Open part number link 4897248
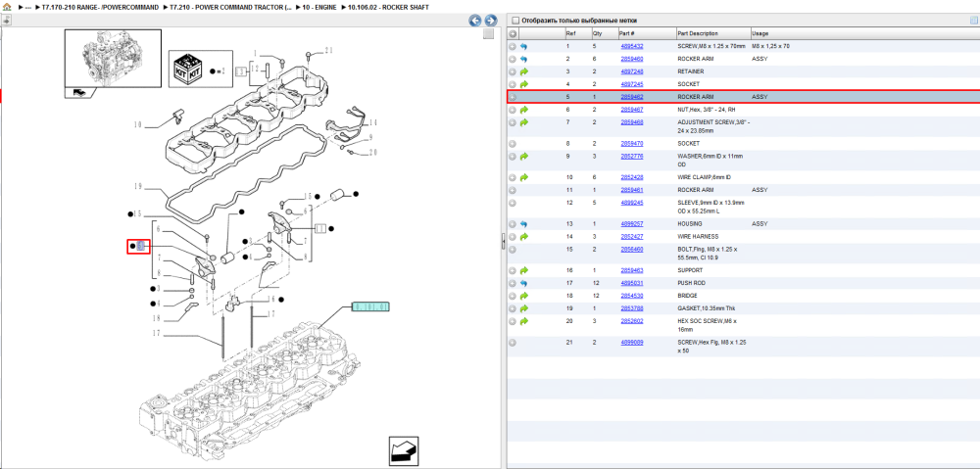Viewport: 980px width, 469px height. [632, 71]
